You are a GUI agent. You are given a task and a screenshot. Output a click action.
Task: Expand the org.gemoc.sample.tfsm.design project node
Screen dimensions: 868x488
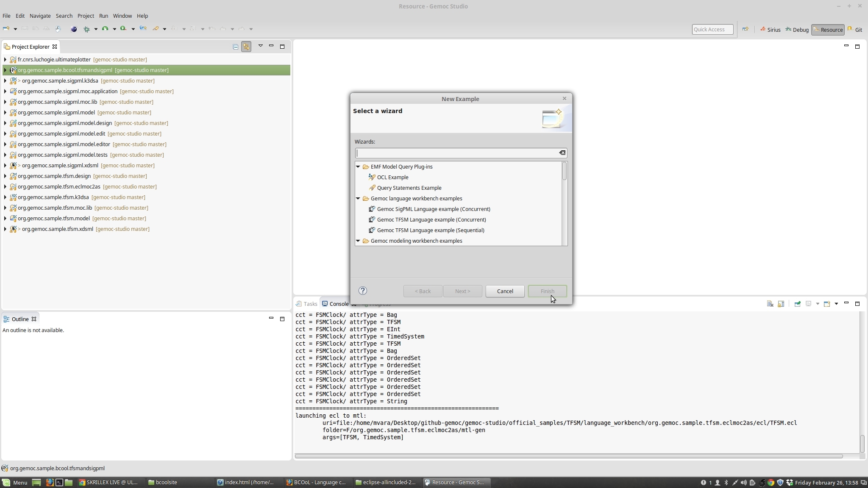point(5,176)
